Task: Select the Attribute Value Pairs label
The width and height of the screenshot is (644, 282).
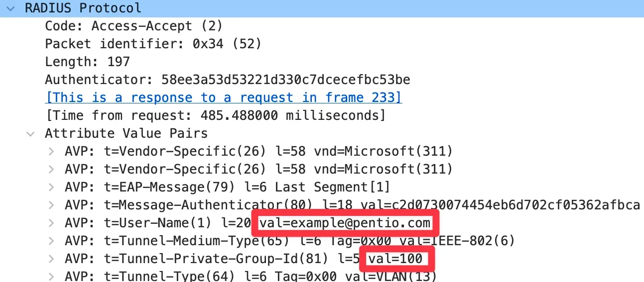Action: click(126, 134)
